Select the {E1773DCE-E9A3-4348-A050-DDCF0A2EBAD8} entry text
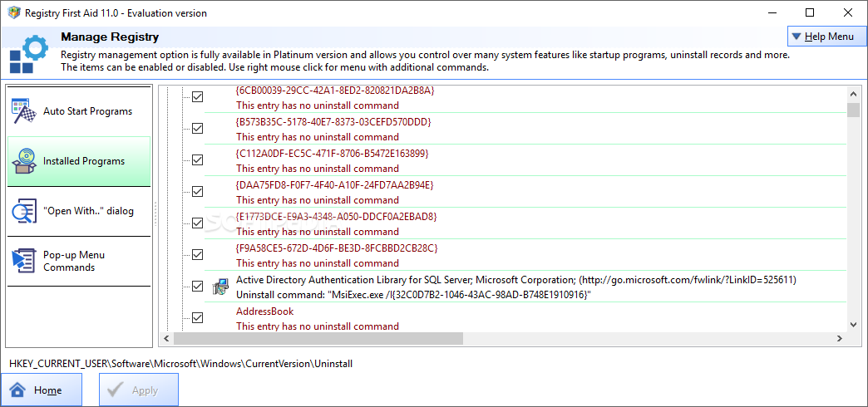This screenshot has height=407, width=868. [x=336, y=216]
